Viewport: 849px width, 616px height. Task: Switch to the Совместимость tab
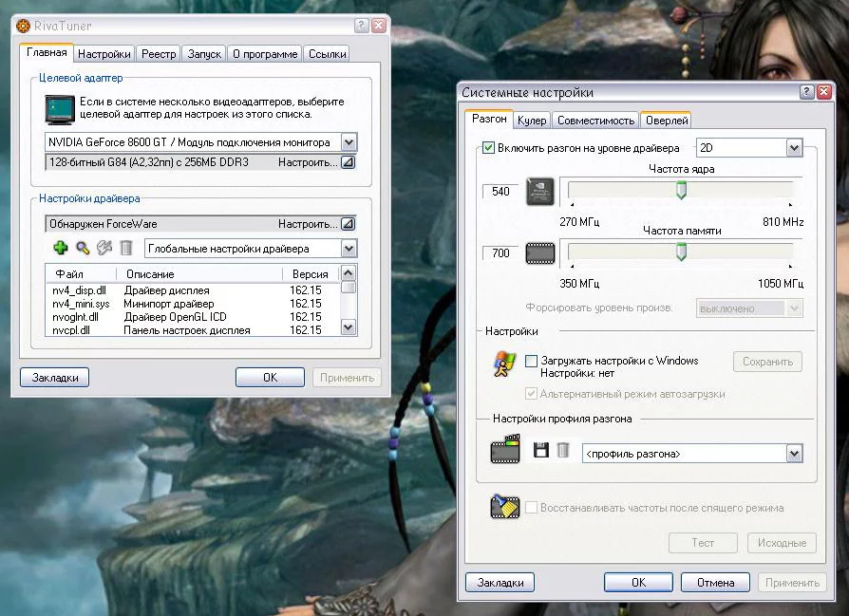tap(595, 121)
